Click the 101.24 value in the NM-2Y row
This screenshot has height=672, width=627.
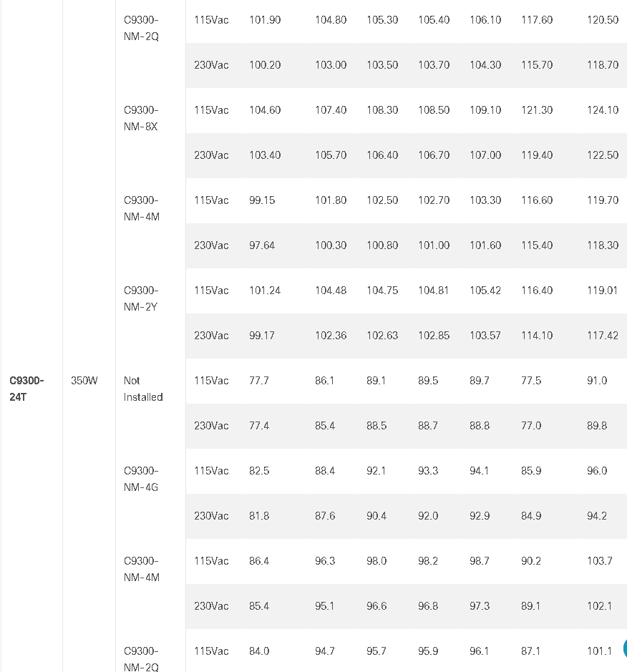(265, 291)
